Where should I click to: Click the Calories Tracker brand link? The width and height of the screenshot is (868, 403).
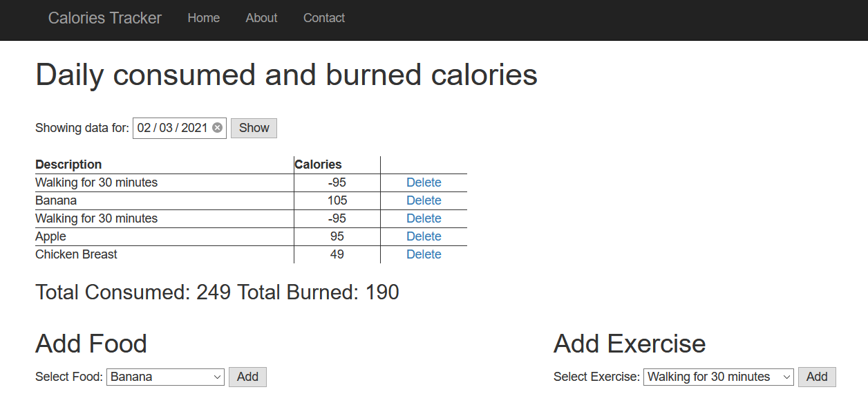pyautogui.click(x=105, y=18)
